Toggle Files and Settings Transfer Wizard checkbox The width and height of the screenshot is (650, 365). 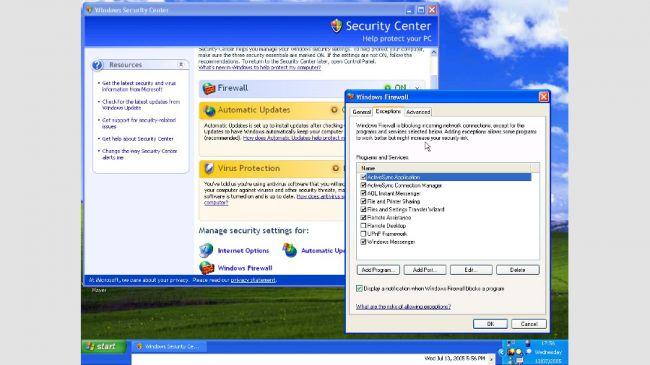point(363,209)
